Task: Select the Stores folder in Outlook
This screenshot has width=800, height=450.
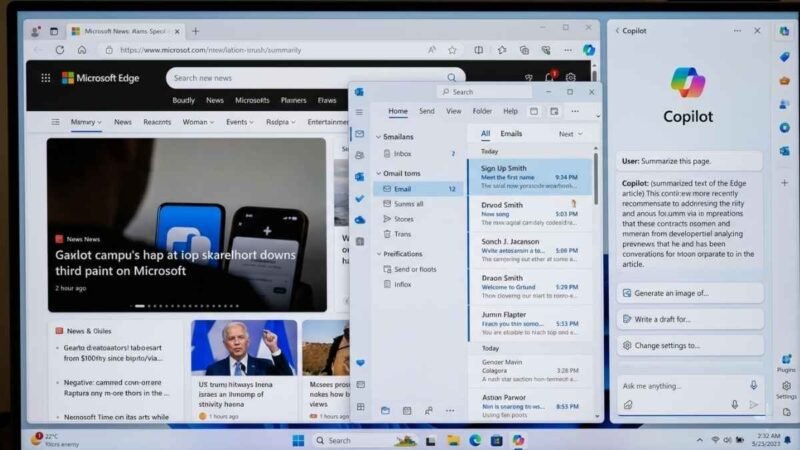Action: click(419, 219)
